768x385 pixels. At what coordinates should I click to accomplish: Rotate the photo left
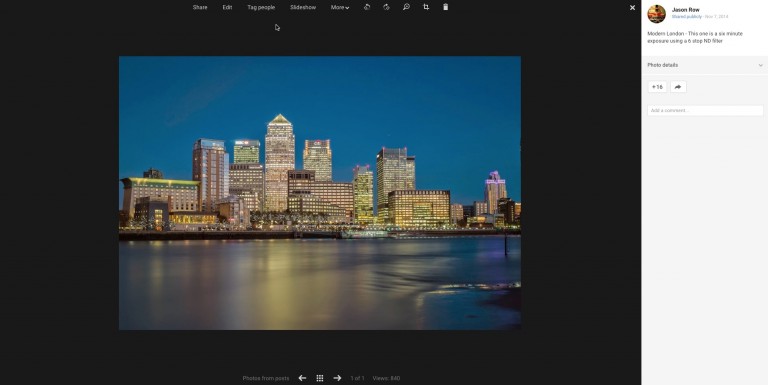tap(367, 7)
